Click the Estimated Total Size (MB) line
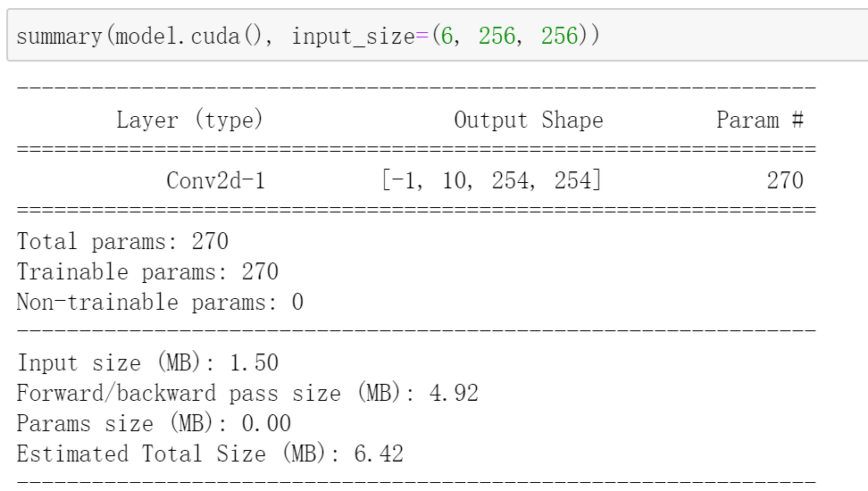 point(210,454)
